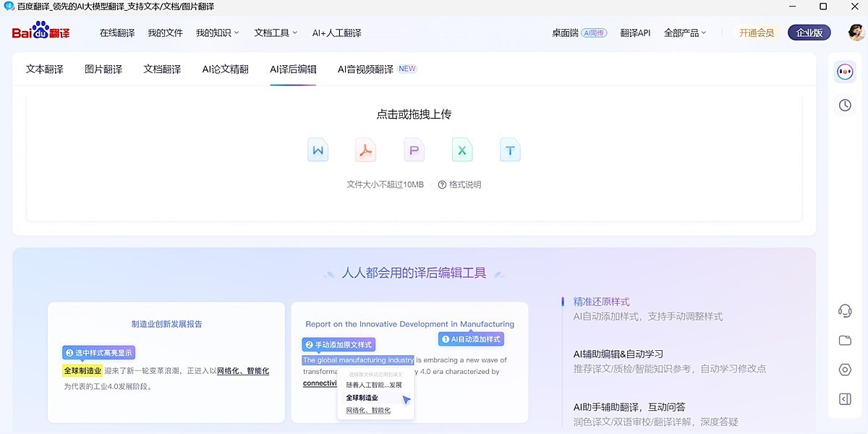This screenshot has height=434, width=868.
Task: Open translation history via clock icon
Action: pyautogui.click(x=844, y=105)
